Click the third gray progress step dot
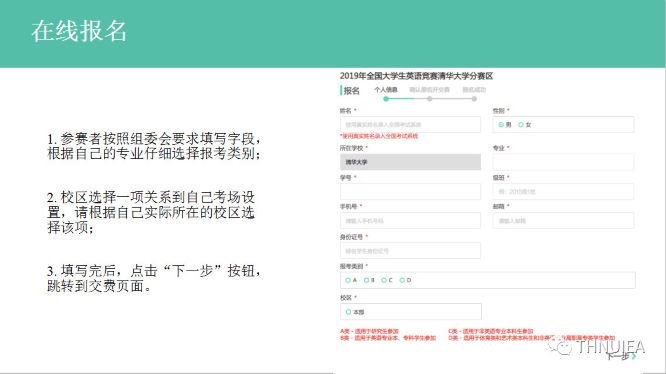The height and width of the screenshot is (374, 666). click(474, 99)
